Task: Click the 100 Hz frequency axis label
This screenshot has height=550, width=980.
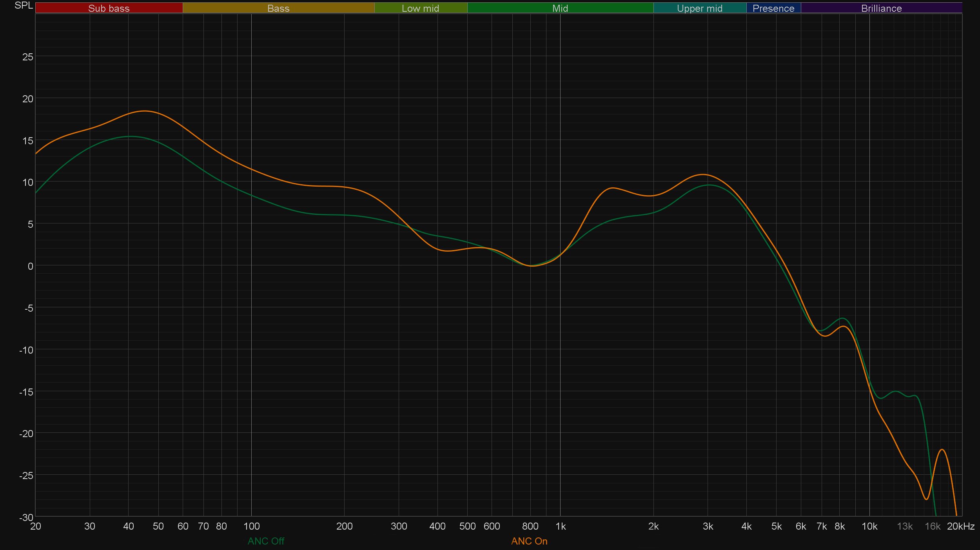Action: (251, 526)
